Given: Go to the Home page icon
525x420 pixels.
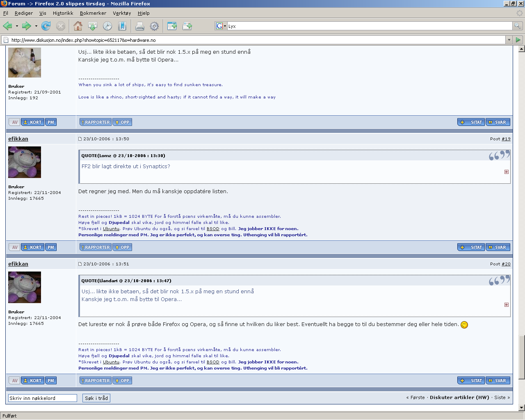Looking at the screenshot, I should click(78, 26).
